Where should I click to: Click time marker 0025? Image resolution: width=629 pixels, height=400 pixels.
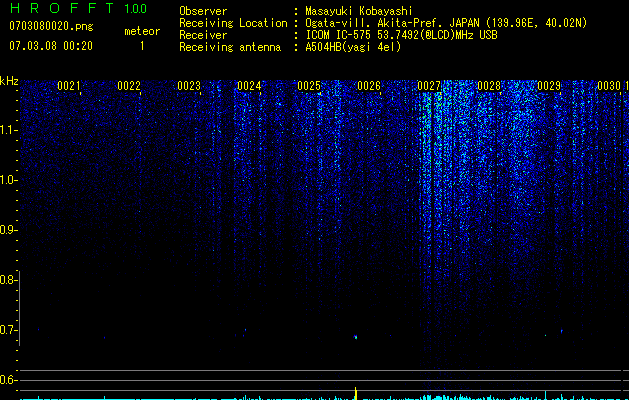(309, 85)
